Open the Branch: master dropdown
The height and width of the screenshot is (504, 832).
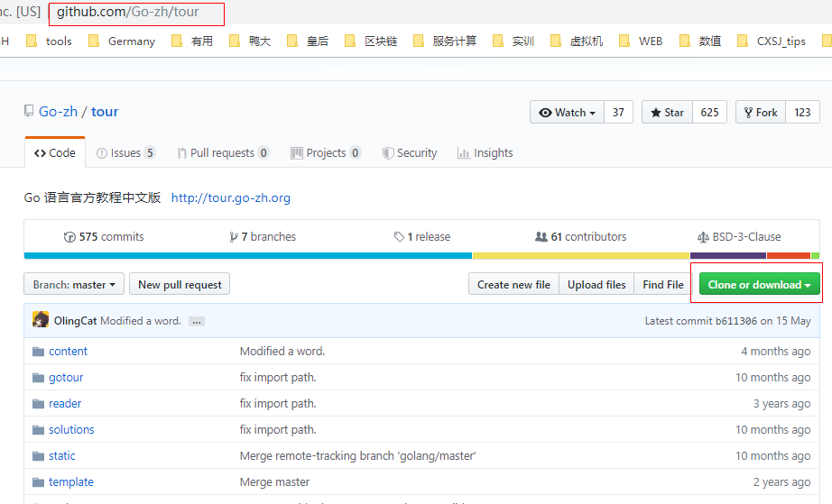(x=74, y=284)
